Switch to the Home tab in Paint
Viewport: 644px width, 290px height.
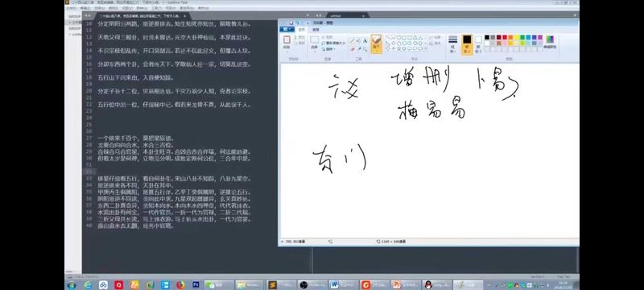pyautogui.click(x=301, y=30)
